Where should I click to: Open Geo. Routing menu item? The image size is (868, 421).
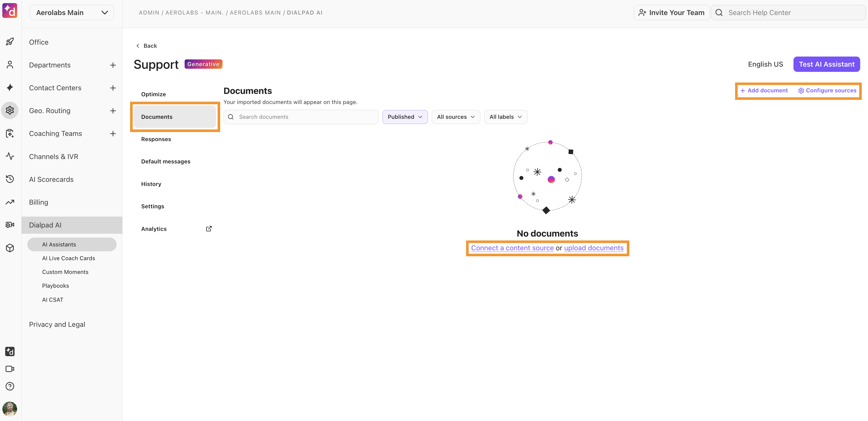pos(50,111)
